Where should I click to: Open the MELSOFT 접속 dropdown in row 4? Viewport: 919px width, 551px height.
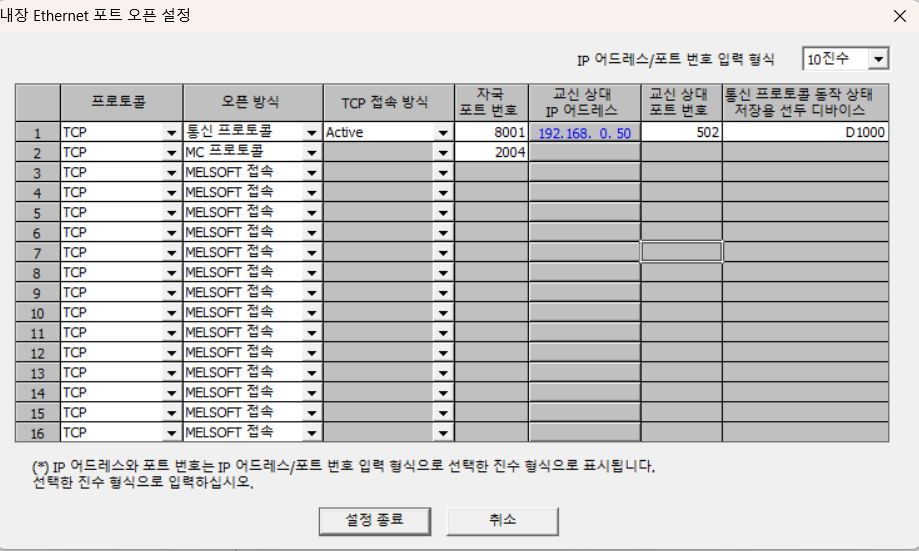point(312,193)
